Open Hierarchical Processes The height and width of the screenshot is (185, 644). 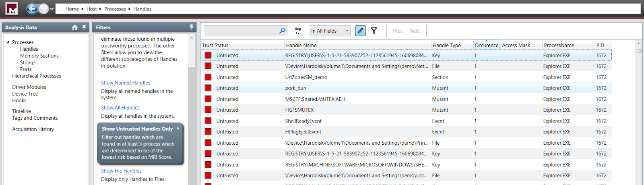(x=37, y=76)
